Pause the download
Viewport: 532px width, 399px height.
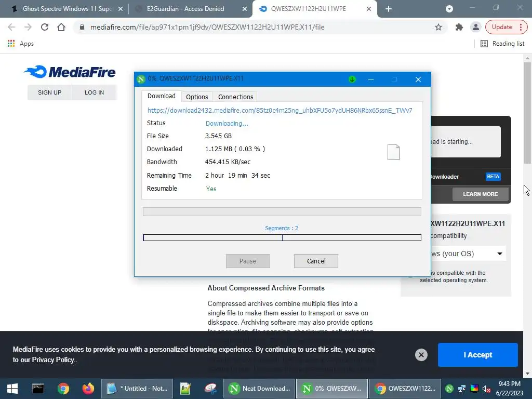[x=248, y=261]
